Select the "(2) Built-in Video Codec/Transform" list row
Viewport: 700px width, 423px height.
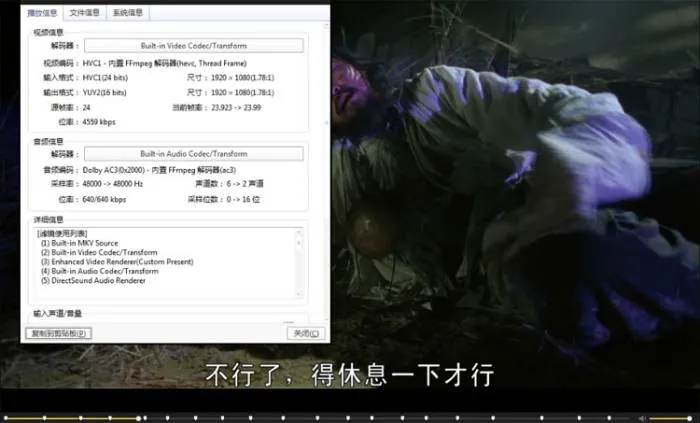(x=99, y=253)
